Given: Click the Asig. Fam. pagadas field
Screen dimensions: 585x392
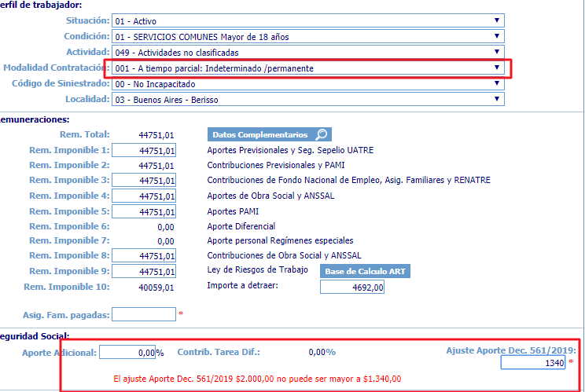Looking at the screenshot, I should [x=144, y=314].
